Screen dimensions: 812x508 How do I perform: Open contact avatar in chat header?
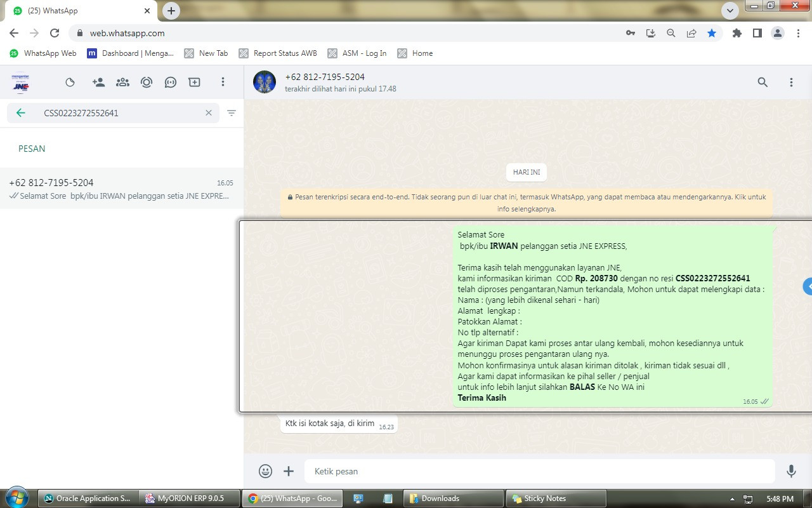265,82
